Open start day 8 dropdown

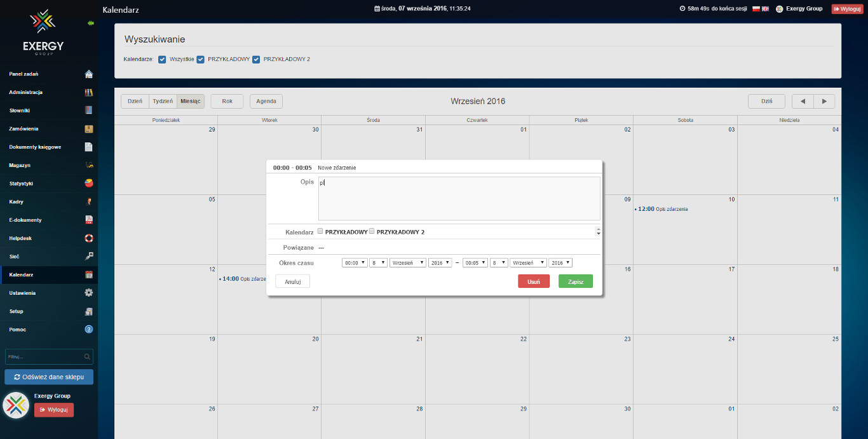379,262
